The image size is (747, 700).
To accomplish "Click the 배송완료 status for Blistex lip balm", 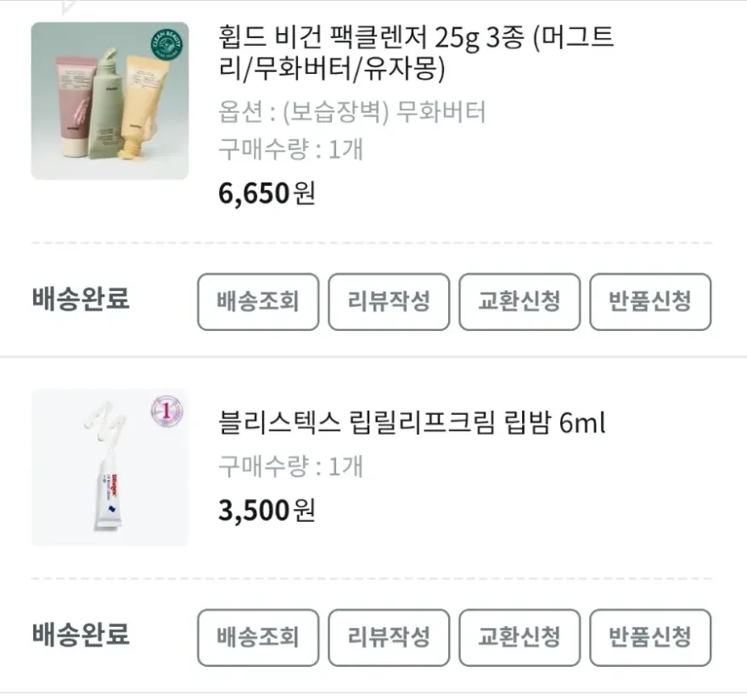I will [x=81, y=635].
